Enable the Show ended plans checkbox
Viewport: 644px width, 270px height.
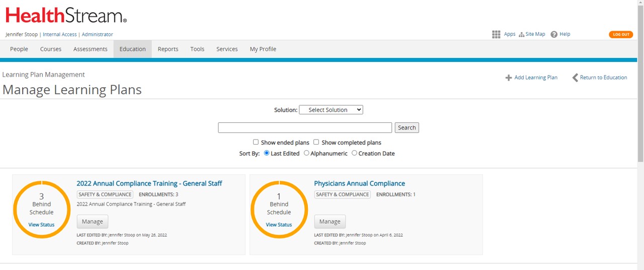pos(256,142)
